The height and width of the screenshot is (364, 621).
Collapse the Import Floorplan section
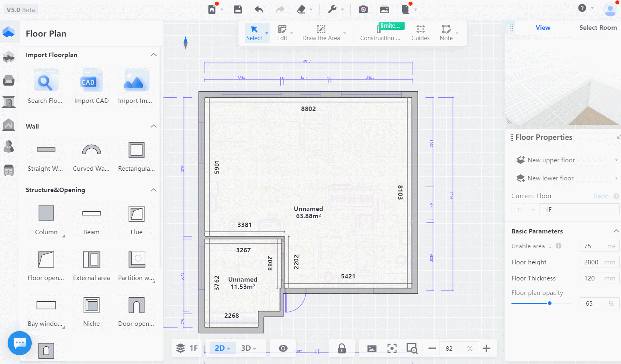pyautogui.click(x=153, y=55)
